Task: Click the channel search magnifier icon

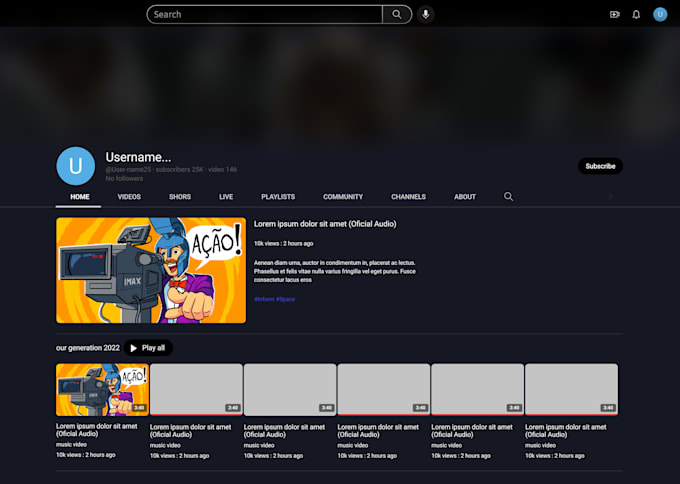Action: 508,196
